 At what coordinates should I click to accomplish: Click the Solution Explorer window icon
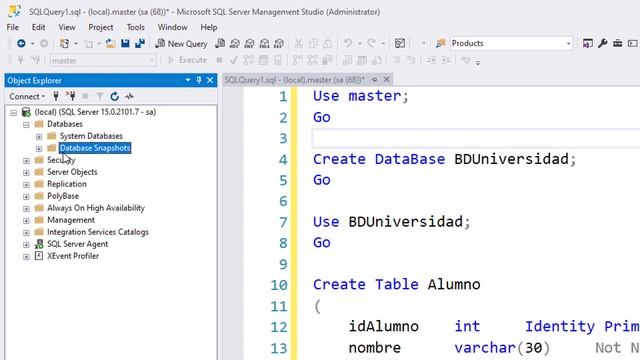click(588, 43)
